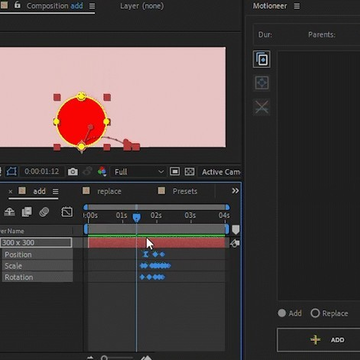360x360 pixels.
Task: Click the timeline zoom slider knob
Action: (104, 358)
